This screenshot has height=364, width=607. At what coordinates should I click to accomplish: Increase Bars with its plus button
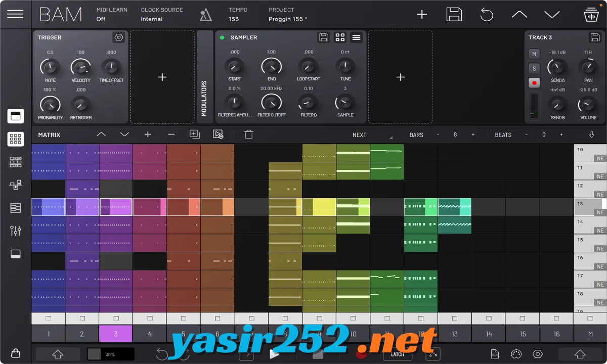click(x=473, y=135)
